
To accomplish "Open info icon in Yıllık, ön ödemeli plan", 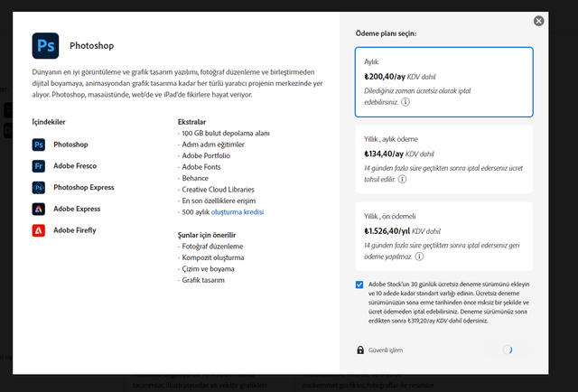I will (x=418, y=257).
